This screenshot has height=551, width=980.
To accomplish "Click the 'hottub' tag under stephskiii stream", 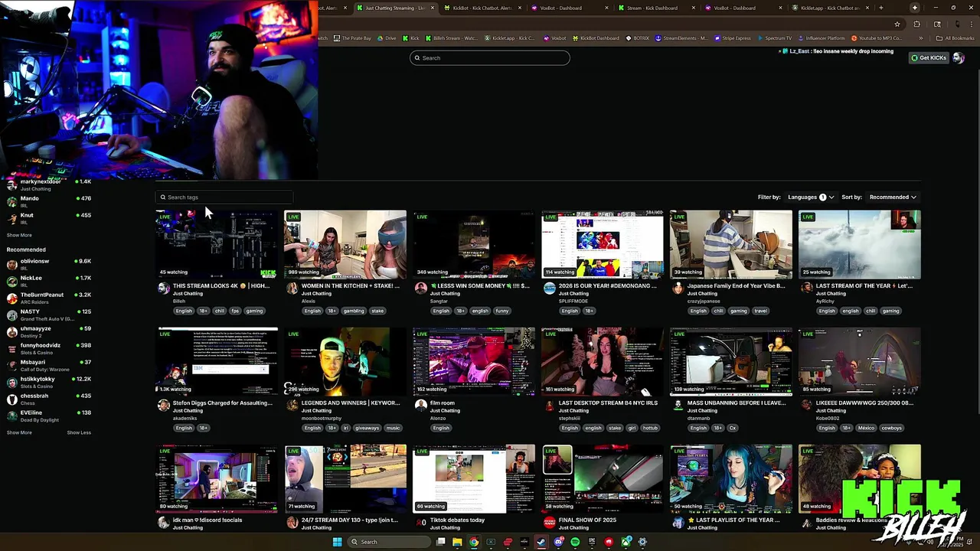I will pyautogui.click(x=650, y=428).
